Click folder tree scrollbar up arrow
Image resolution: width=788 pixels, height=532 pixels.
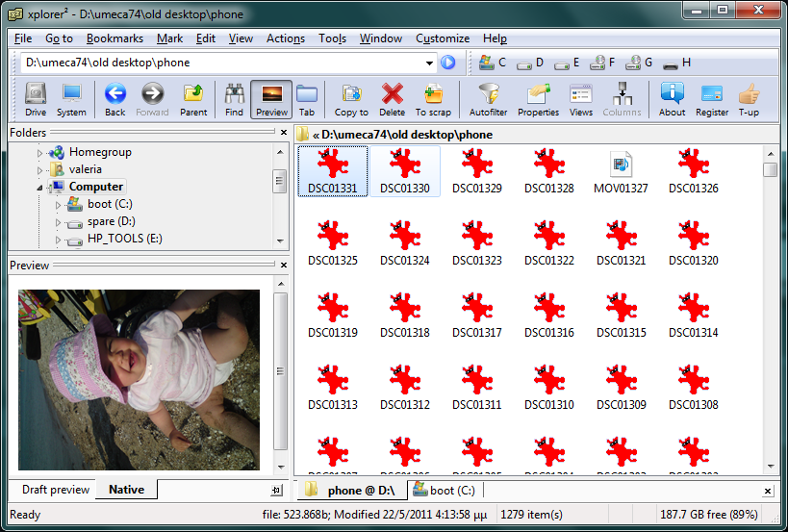pos(280,152)
